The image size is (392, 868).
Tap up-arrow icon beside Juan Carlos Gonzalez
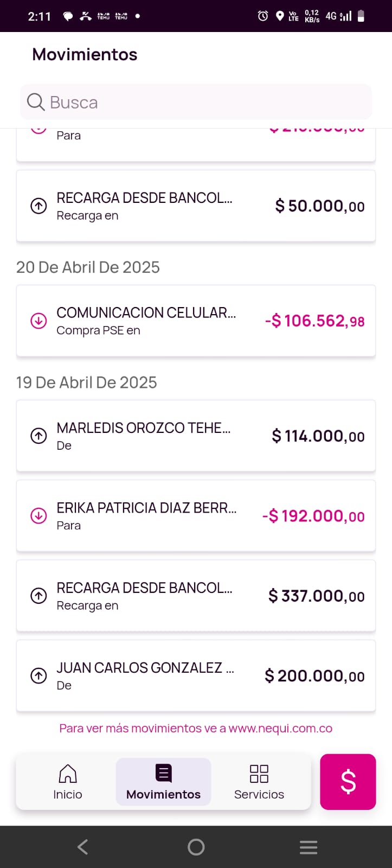pyautogui.click(x=38, y=675)
